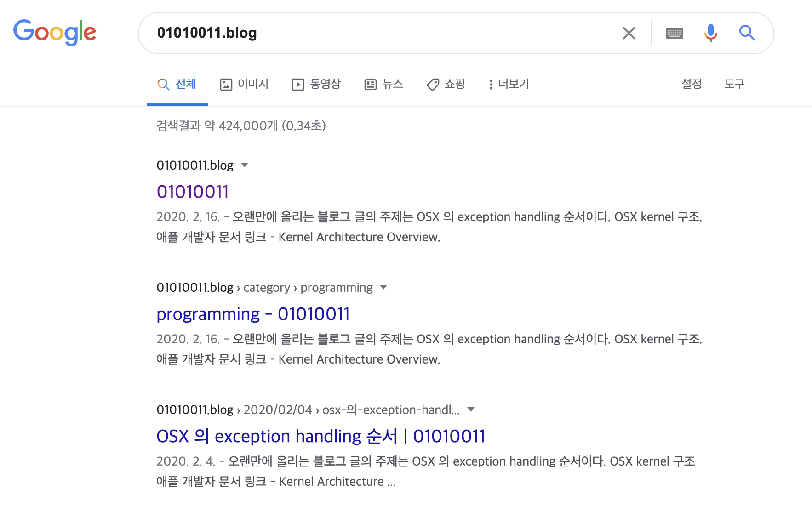Click the 쇼핑 tab price tag icon

click(432, 84)
